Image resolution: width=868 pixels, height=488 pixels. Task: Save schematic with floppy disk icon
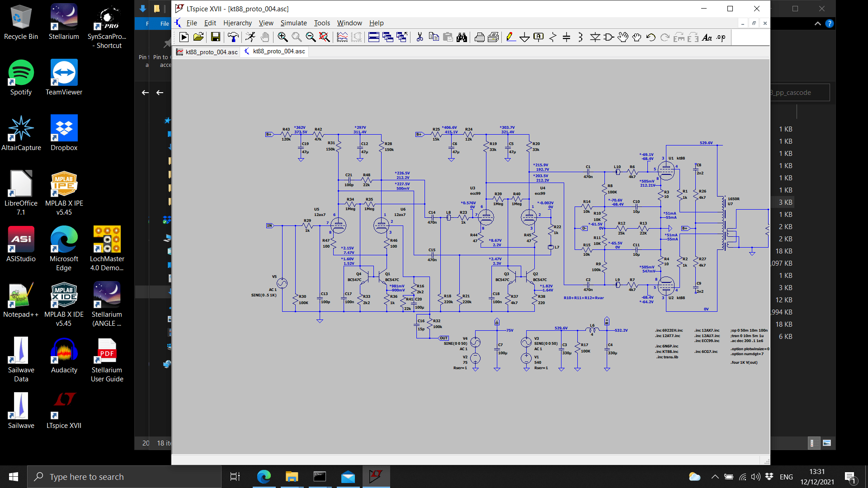coord(216,38)
